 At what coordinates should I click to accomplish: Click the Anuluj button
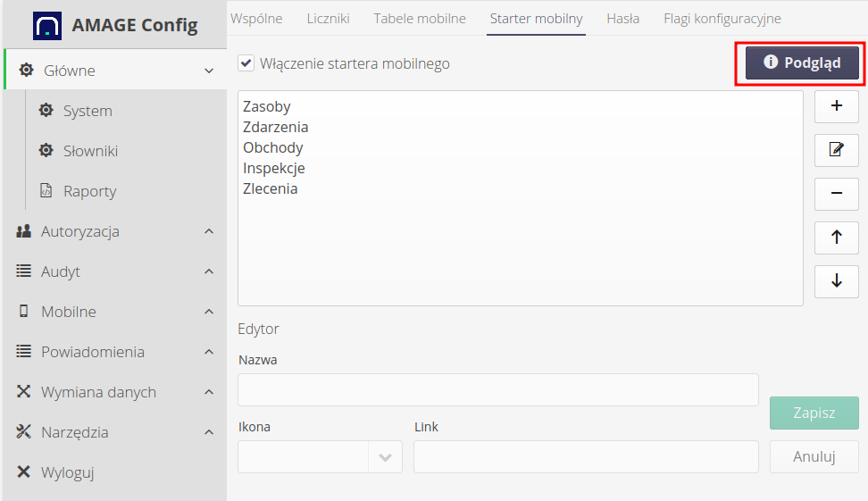pyautogui.click(x=814, y=456)
